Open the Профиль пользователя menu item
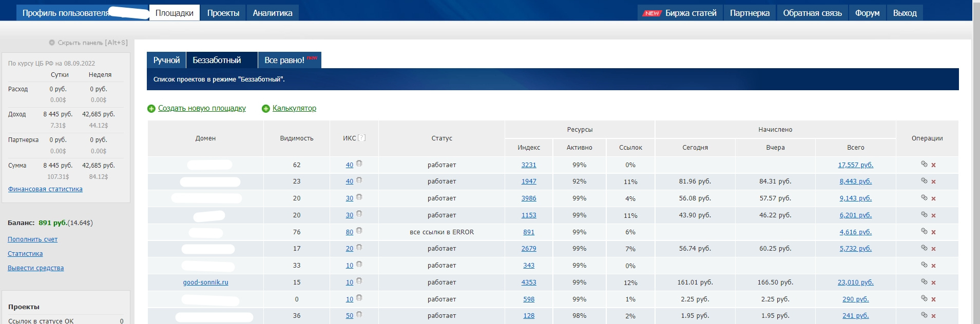The height and width of the screenshot is (324, 980). coord(82,13)
